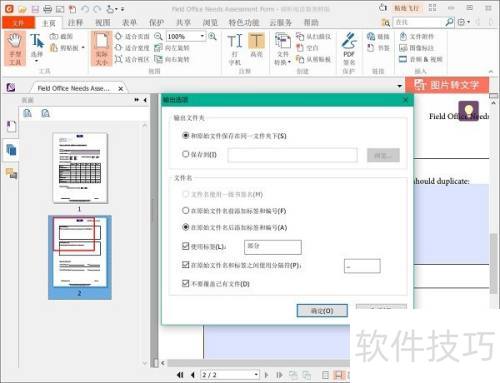
Task: Select 'add label and number before filename (F)' radio
Action: (186, 211)
